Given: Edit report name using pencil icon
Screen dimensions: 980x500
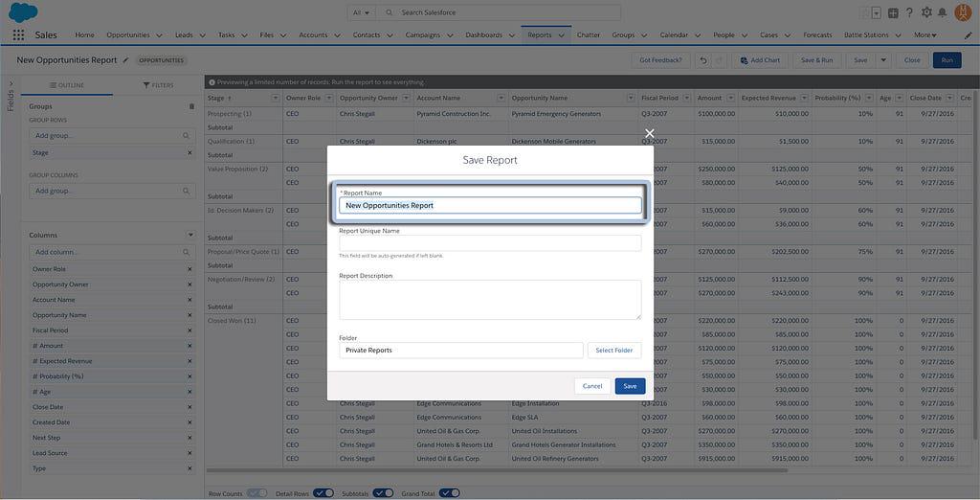Looking at the screenshot, I should 125,60.
